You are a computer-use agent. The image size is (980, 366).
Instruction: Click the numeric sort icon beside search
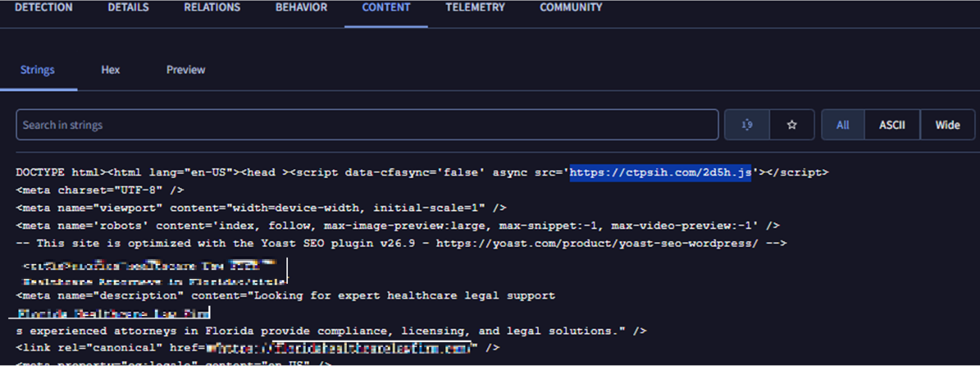coord(747,125)
